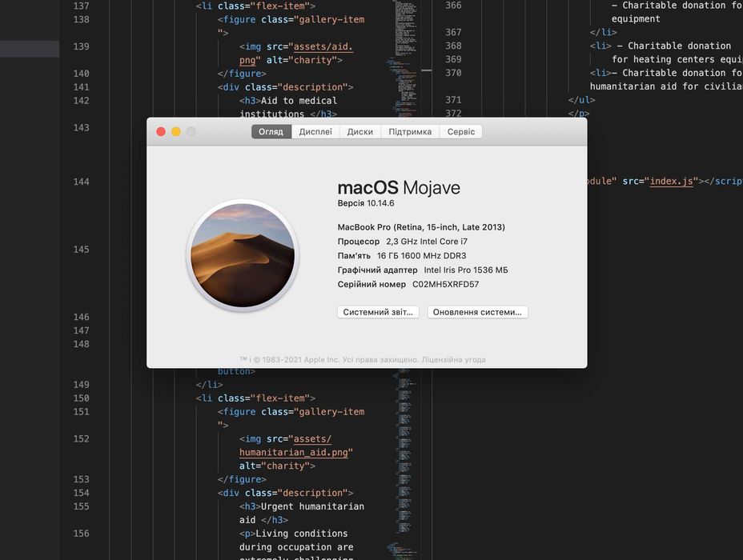Click MacBook Pro (Retina, 15-inch, Late 2013) text
743x560 pixels.
[x=421, y=227]
